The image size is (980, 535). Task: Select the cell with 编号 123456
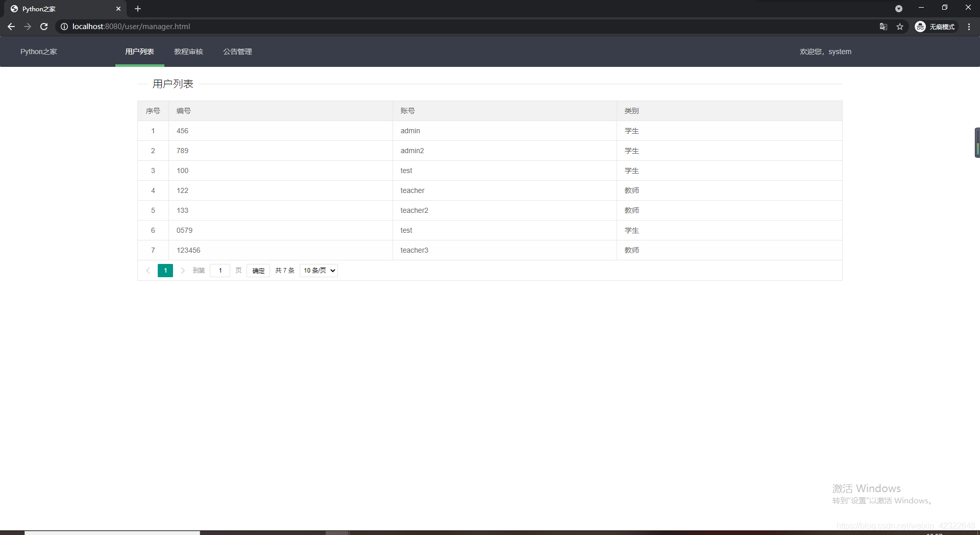[x=281, y=250]
